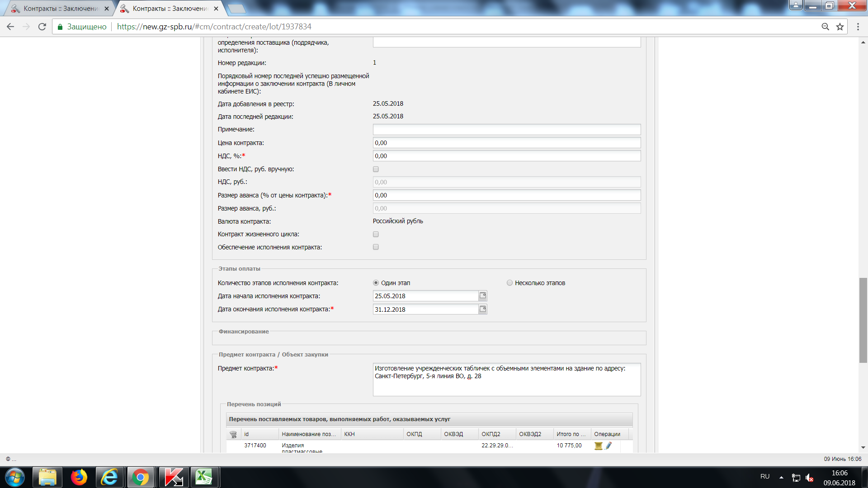The width and height of the screenshot is (868, 488).
Task: Select the 'Один этап' radio option
Action: 376,283
